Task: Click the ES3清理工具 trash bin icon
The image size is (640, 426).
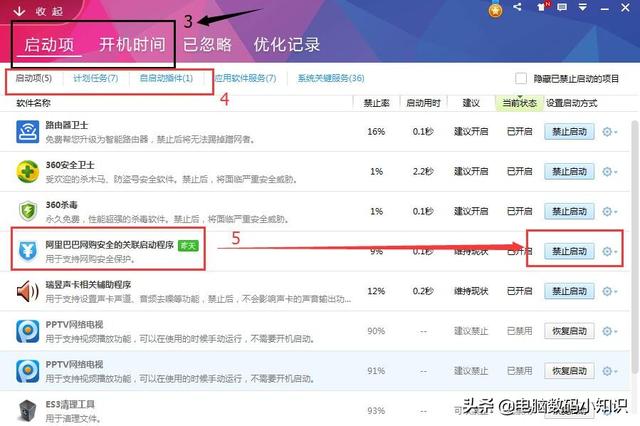Action: (x=28, y=410)
